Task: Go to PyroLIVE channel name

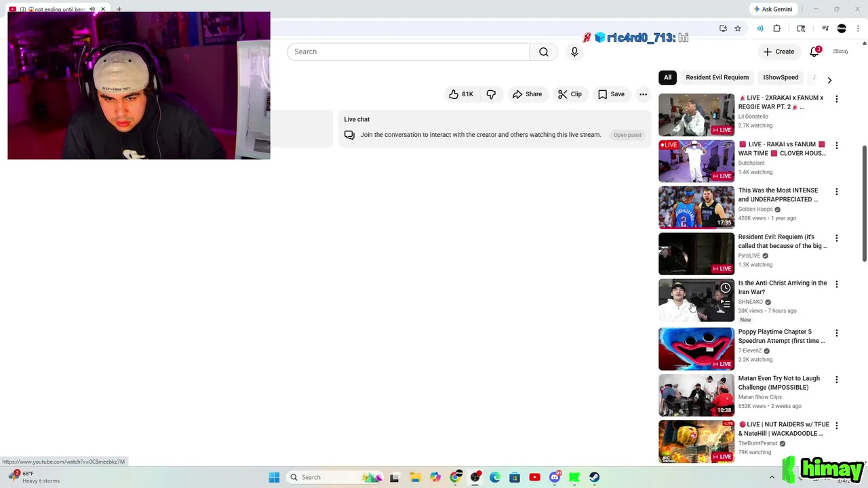Action: [749, 256]
